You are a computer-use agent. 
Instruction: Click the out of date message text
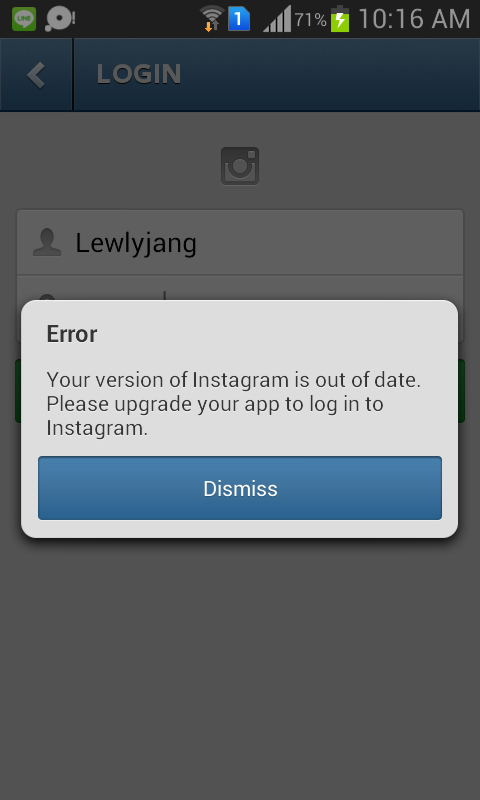pos(233,404)
